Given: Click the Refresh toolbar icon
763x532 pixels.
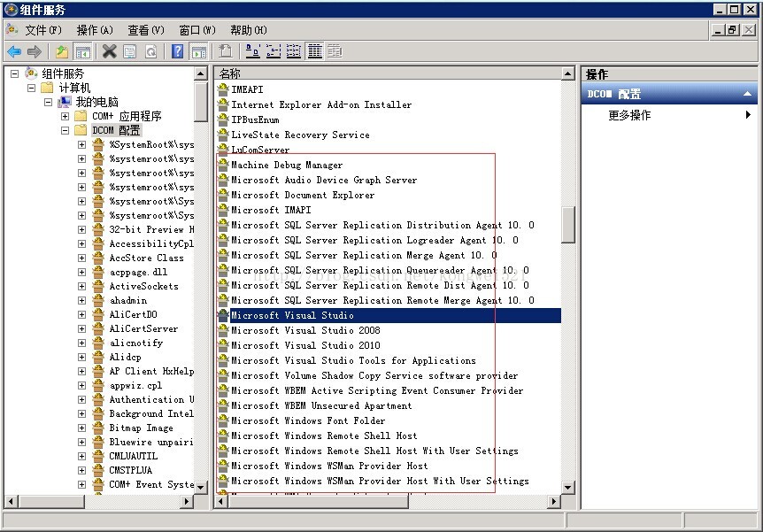Looking at the screenshot, I should click(150, 51).
